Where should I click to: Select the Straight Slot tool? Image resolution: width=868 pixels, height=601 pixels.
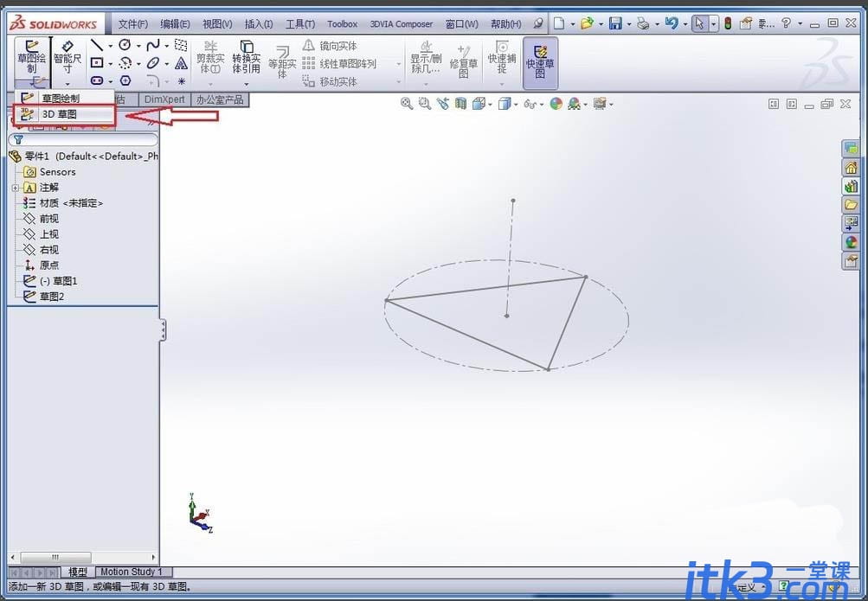(97, 80)
